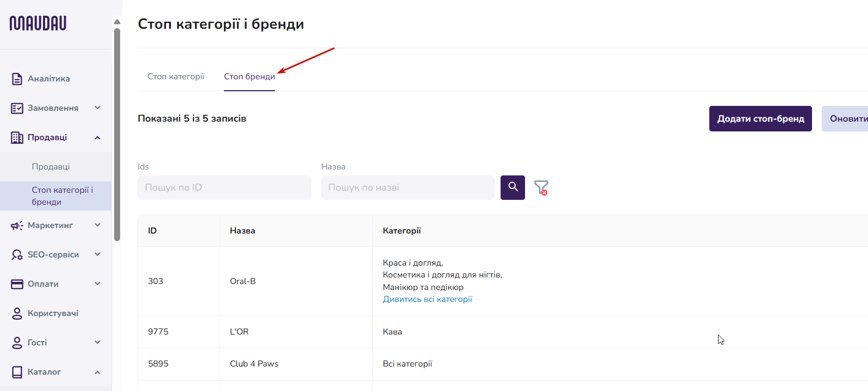Select ID cell 303
Screen dimensions: 868x391
pos(155,281)
